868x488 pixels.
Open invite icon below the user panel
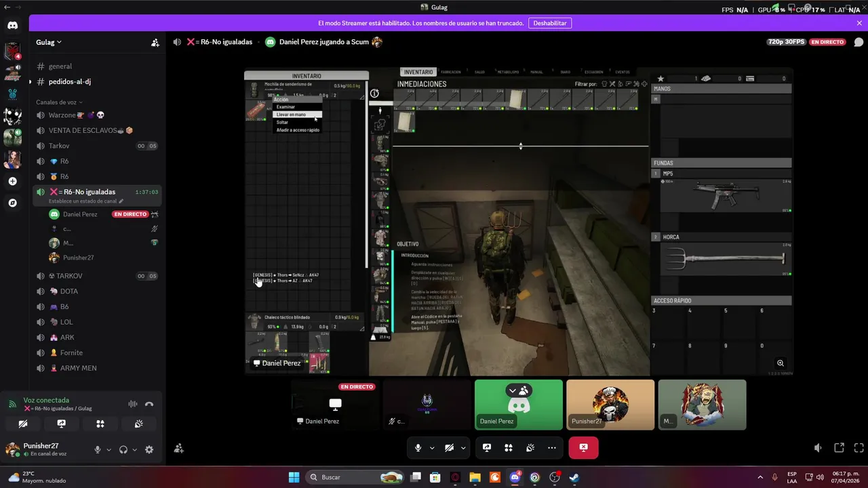point(178,448)
